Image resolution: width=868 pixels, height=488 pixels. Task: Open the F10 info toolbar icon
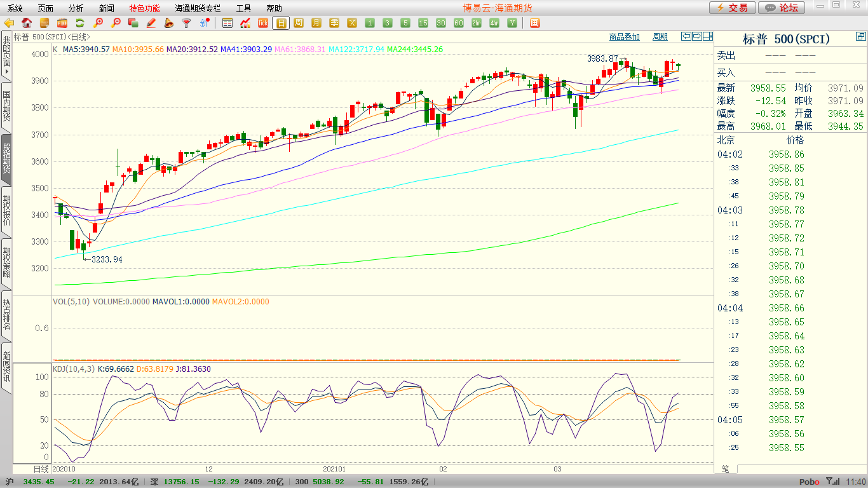pyautogui.click(x=62, y=23)
